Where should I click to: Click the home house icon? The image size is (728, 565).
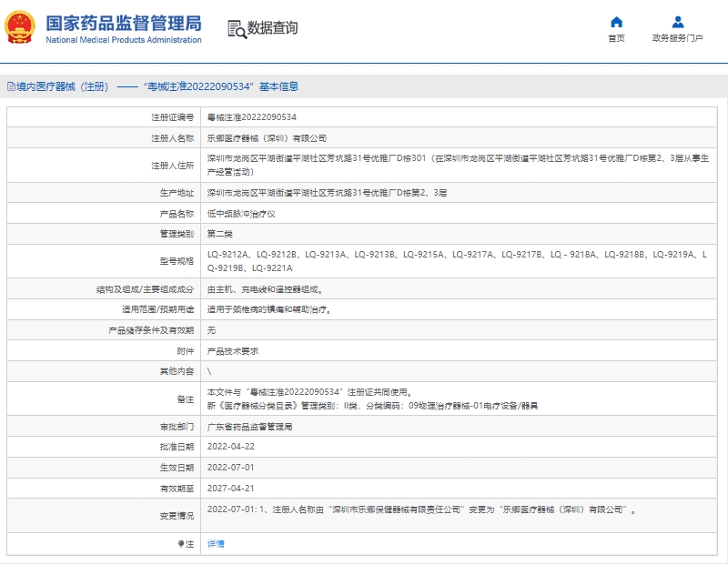click(x=616, y=22)
